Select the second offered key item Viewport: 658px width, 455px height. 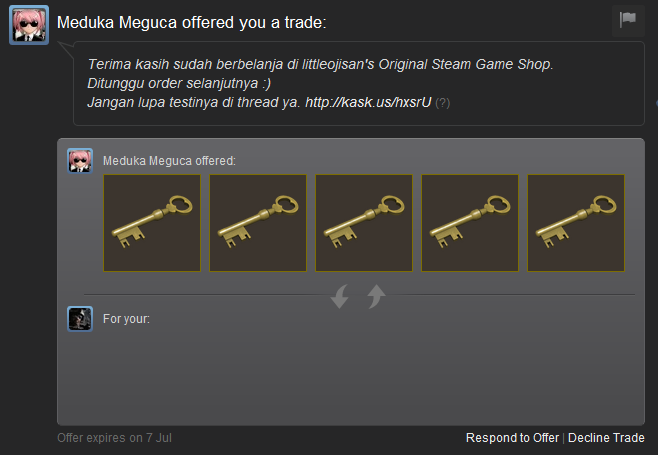click(258, 223)
